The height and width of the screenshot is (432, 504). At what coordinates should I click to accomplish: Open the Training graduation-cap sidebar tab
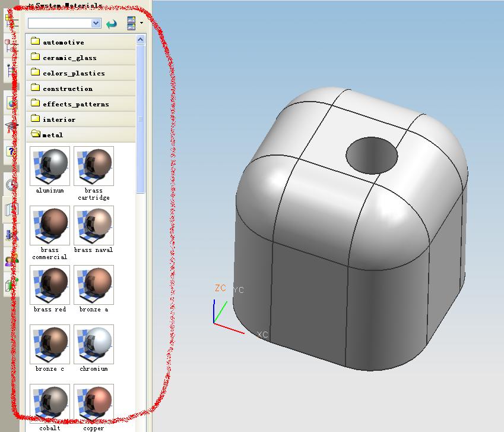[11, 126]
